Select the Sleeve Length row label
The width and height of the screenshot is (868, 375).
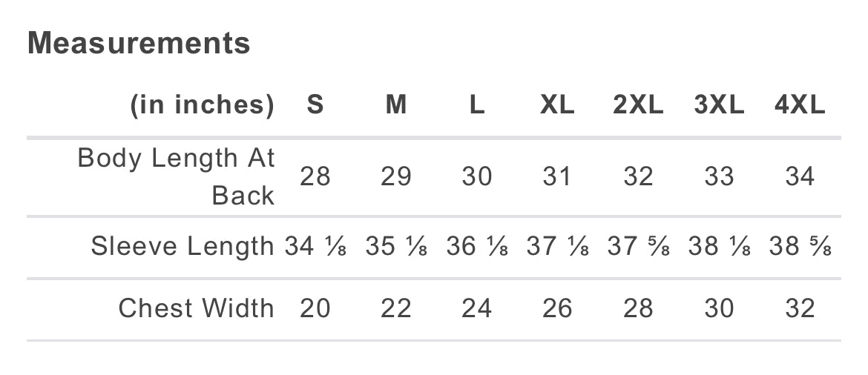coord(183,246)
